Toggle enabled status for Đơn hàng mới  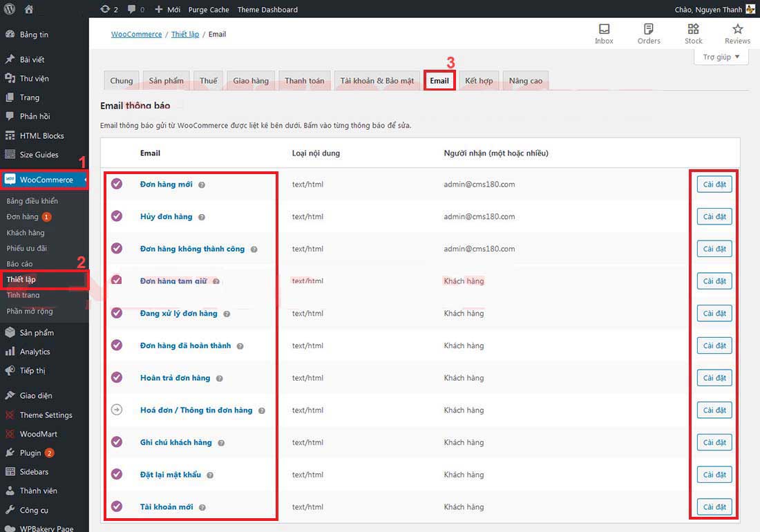pyautogui.click(x=117, y=184)
